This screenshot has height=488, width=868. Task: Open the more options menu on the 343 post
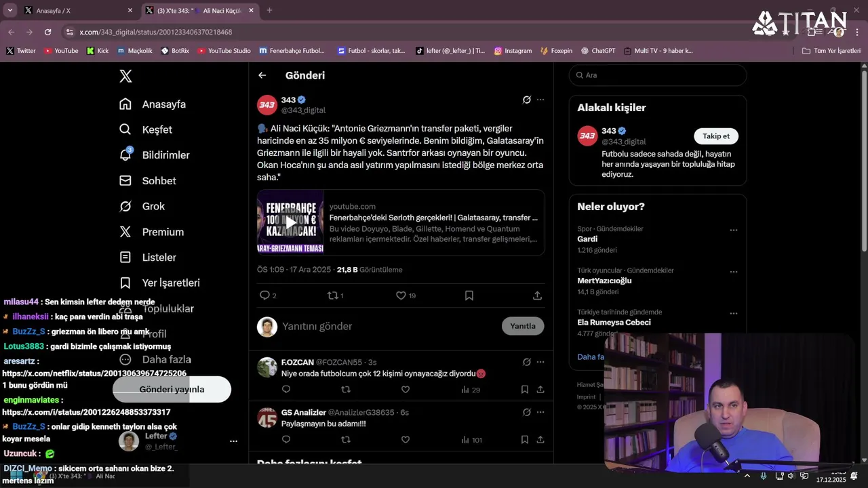pos(540,100)
